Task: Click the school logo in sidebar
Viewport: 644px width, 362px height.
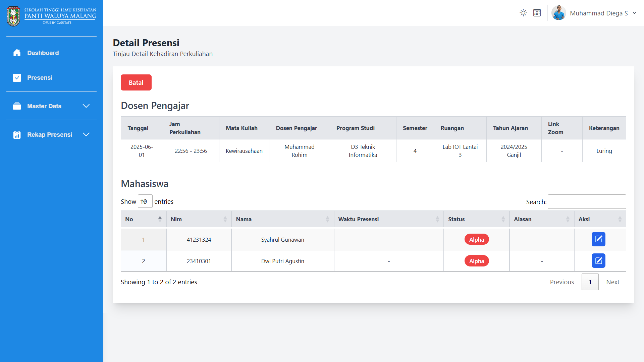Action: [13, 16]
